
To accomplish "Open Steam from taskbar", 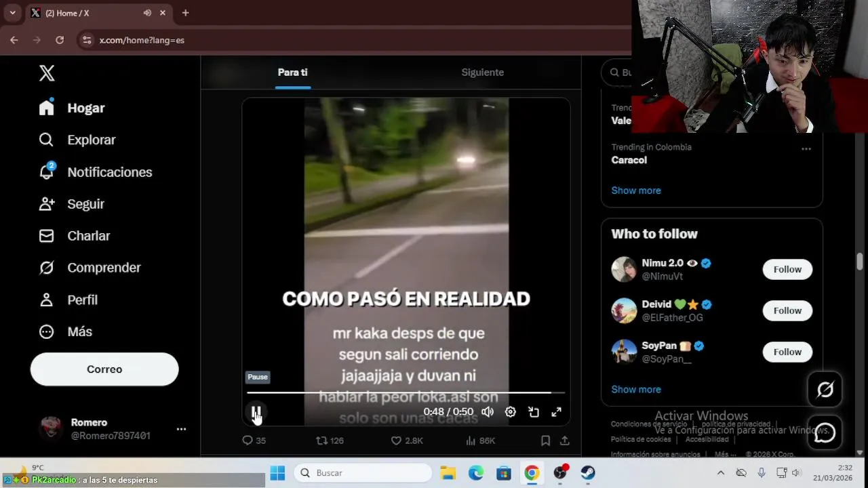I will (588, 473).
